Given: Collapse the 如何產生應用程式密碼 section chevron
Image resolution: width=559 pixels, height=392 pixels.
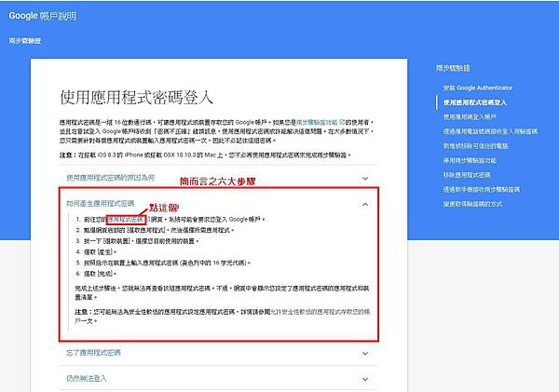Looking at the screenshot, I should (365, 204).
